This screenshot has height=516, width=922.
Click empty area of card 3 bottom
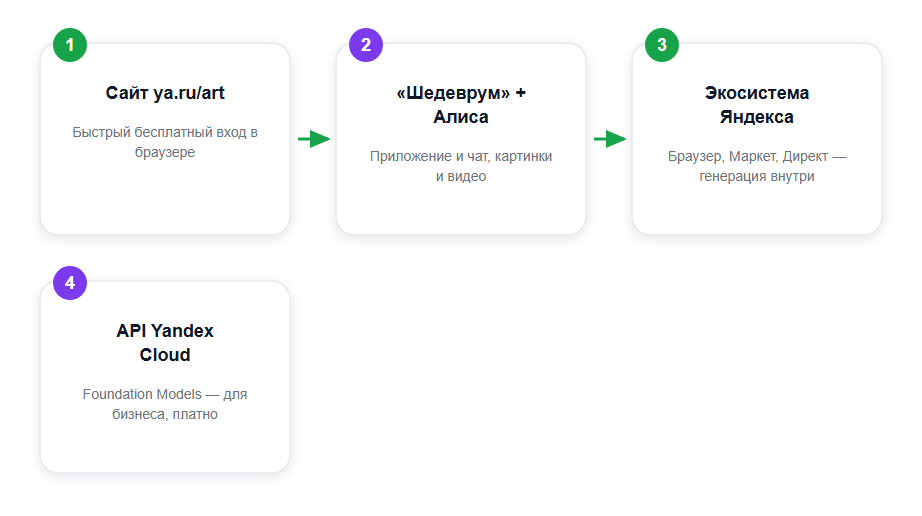pos(757,210)
